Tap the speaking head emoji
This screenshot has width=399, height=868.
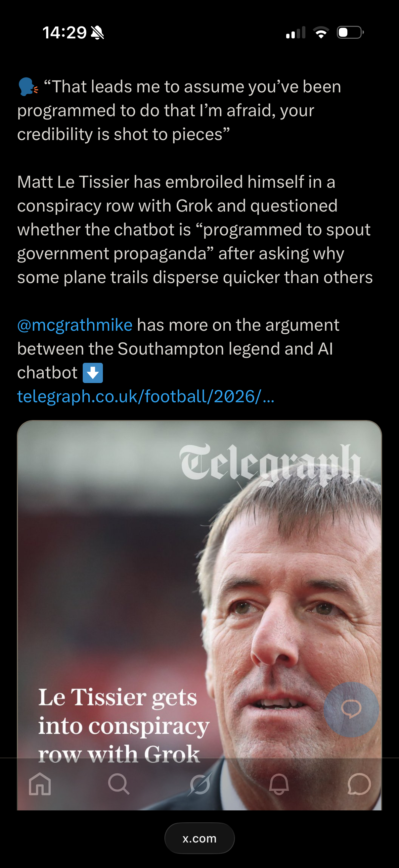click(28, 87)
